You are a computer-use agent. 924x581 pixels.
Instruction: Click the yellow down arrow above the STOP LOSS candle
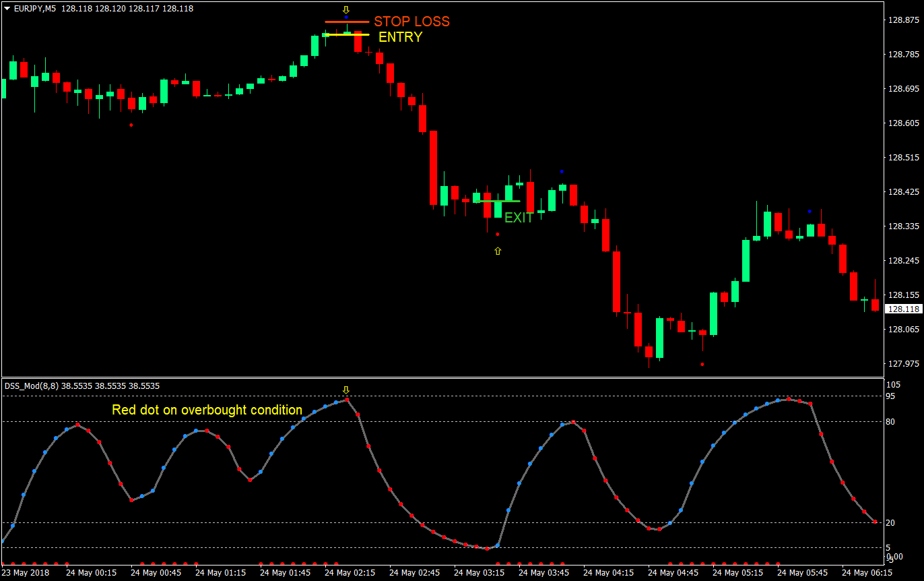point(346,9)
